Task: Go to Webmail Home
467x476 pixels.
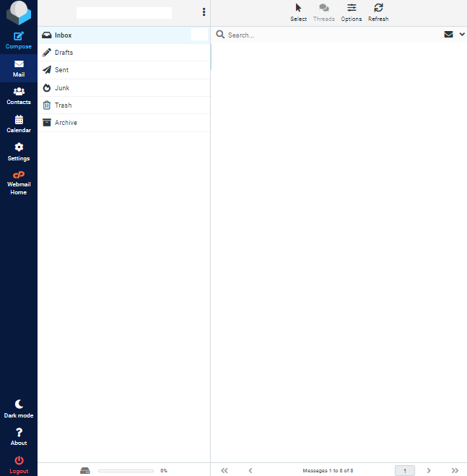Action: coord(19,175)
